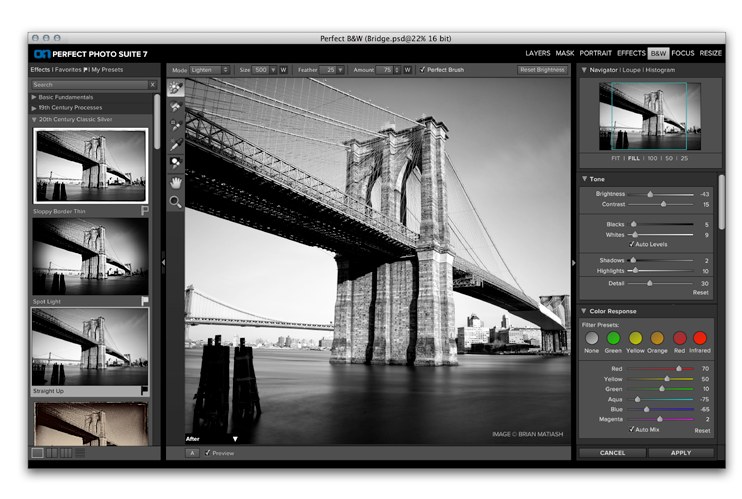The width and height of the screenshot is (742, 499).
Task: Switch to the MASK module
Action: point(565,53)
